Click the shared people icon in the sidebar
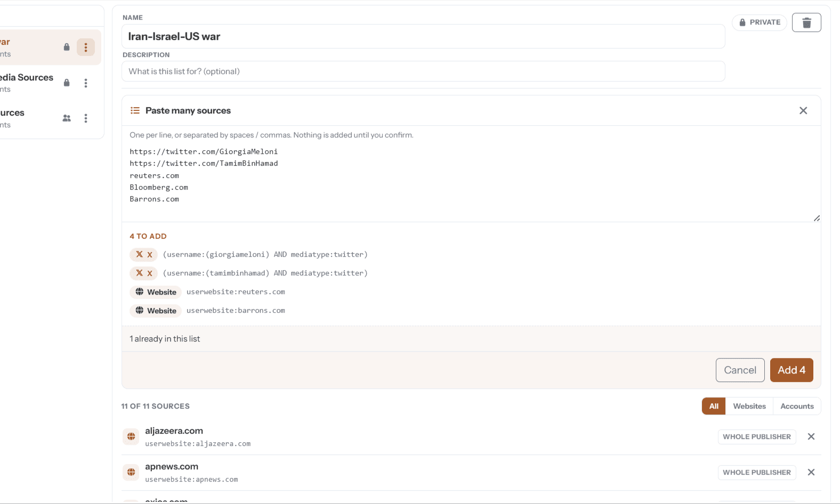The height and width of the screenshot is (504, 840). (x=67, y=118)
